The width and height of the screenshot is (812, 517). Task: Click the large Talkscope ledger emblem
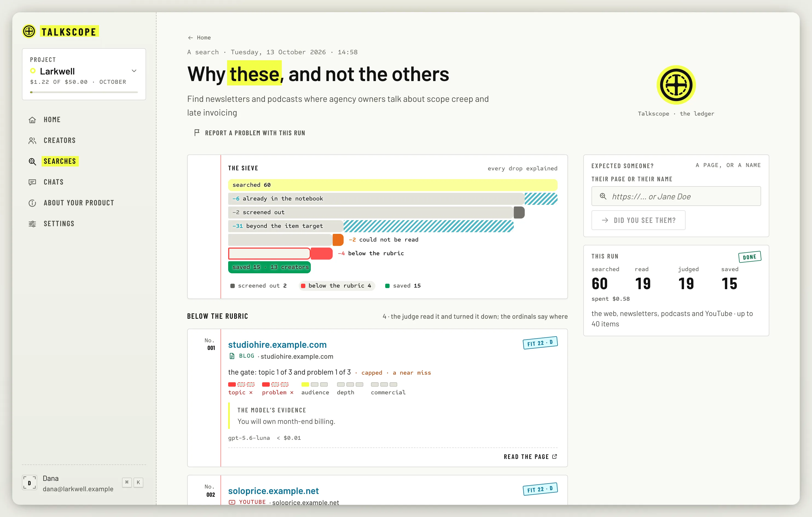click(x=676, y=85)
